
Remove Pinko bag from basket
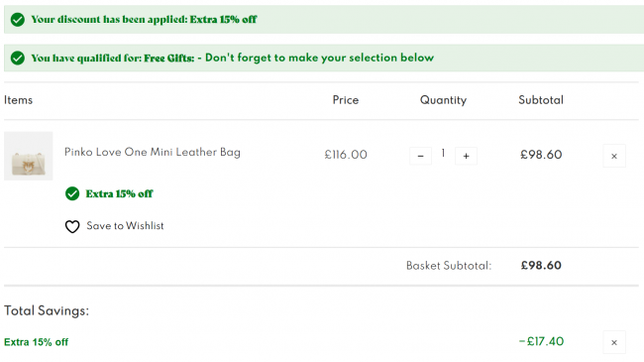[614, 156]
